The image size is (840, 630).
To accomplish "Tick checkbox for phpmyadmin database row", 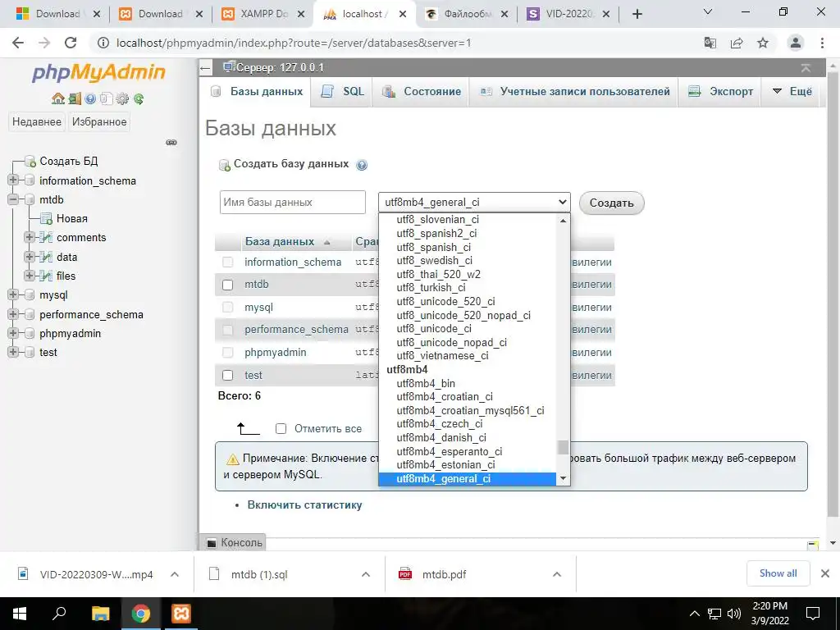I will [x=228, y=353].
